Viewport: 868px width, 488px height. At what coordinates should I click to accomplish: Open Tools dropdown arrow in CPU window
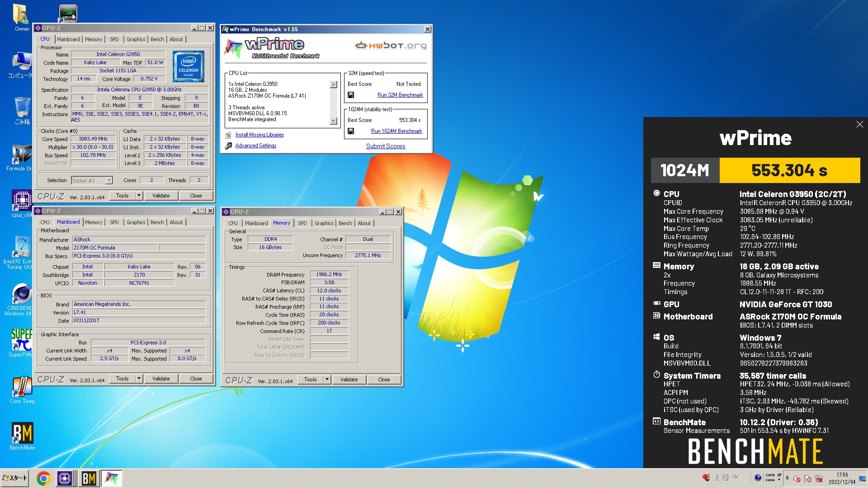pyautogui.click(x=139, y=196)
